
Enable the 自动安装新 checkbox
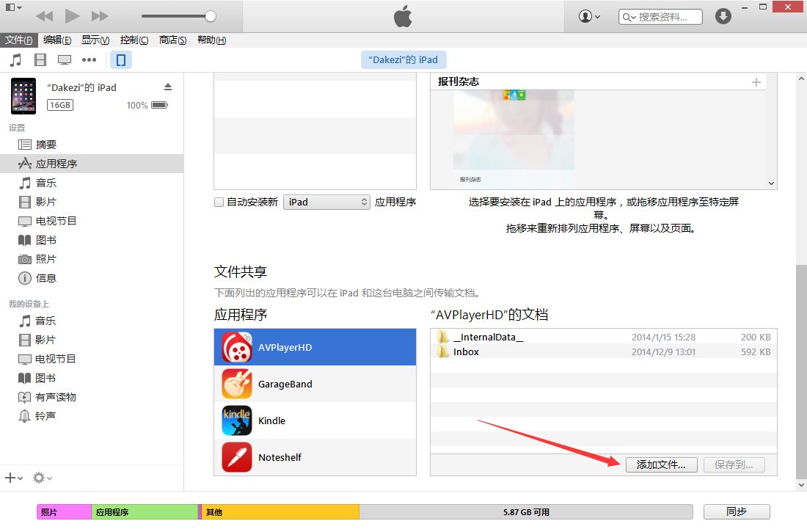219,203
